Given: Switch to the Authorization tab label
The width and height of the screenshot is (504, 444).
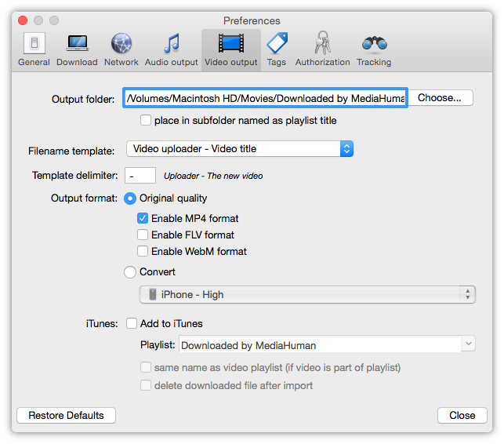Looking at the screenshot, I should pos(323,62).
